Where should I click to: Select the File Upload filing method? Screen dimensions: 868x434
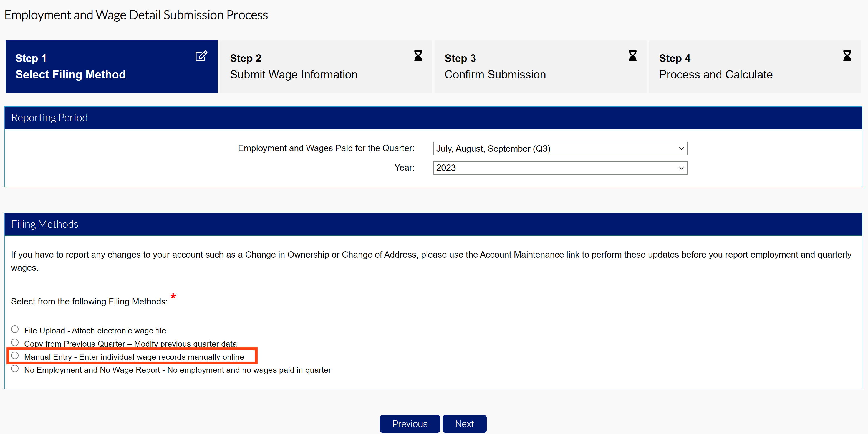pyautogui.click(x=15, y=329)
